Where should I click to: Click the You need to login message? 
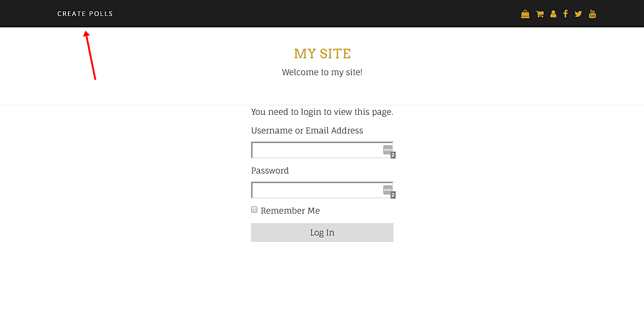click(322, 112)
